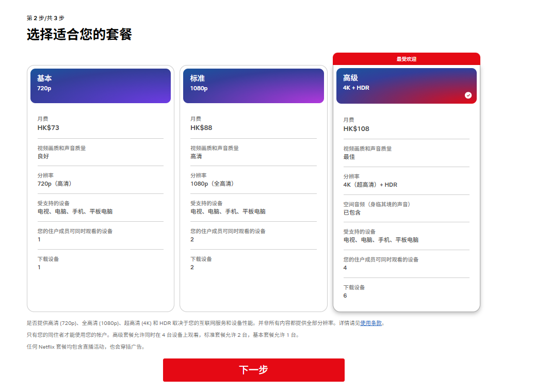Click the 第 2 步/共 3 步 step indicator

coord(45,18)
